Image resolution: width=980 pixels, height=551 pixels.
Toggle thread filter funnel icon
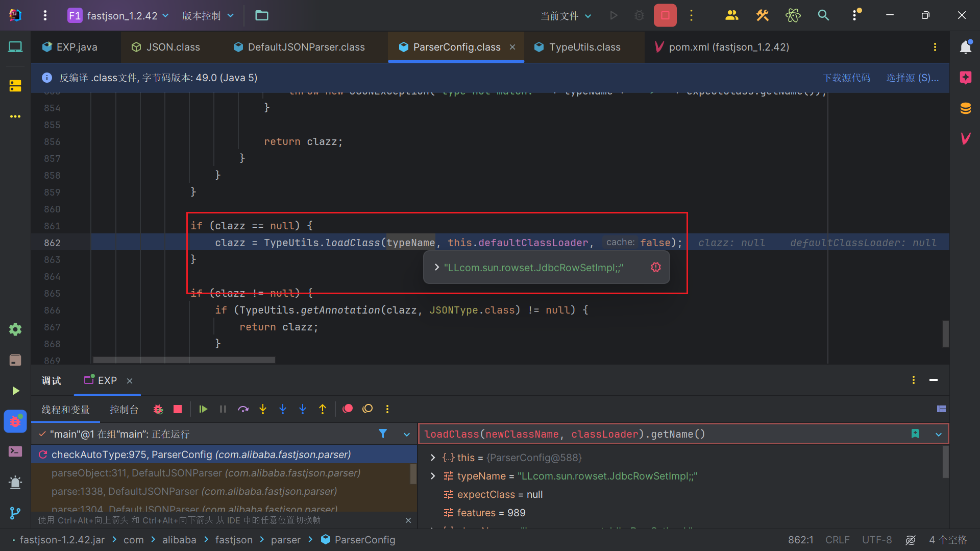(383, 434)
